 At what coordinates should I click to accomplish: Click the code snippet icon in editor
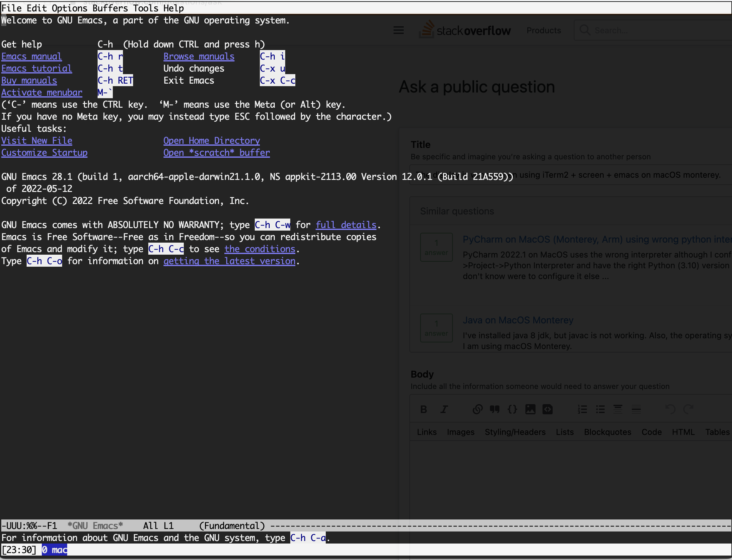click(x=548, y=409)
